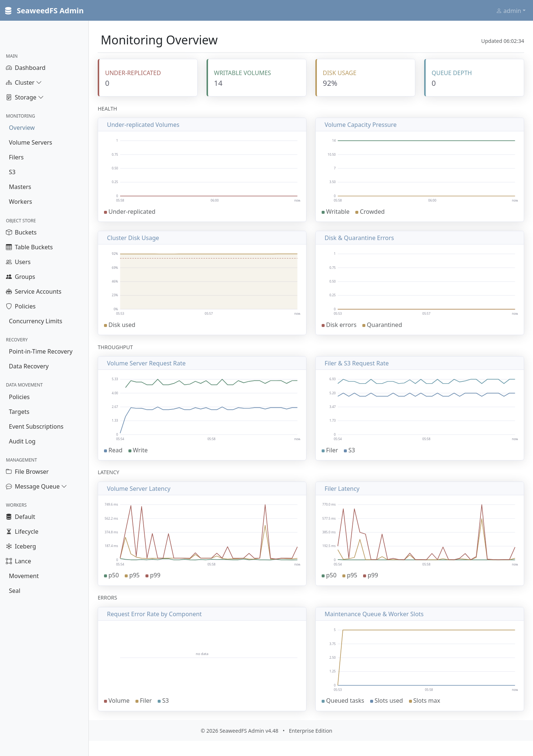This screenshot has width=533, height=756.
Task: Click the Cluster diagram icon
Action: [9, 82]
